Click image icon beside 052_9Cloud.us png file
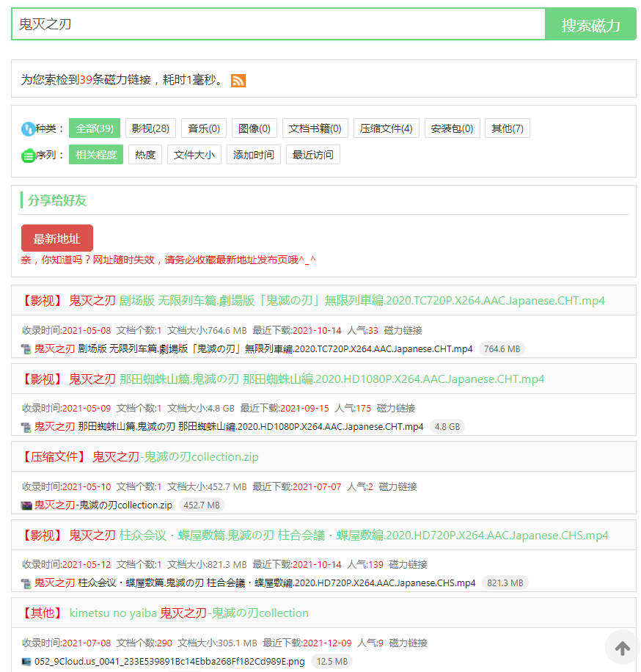The width and height of the screenshot is (641, 672). click(x=26, y=662)
